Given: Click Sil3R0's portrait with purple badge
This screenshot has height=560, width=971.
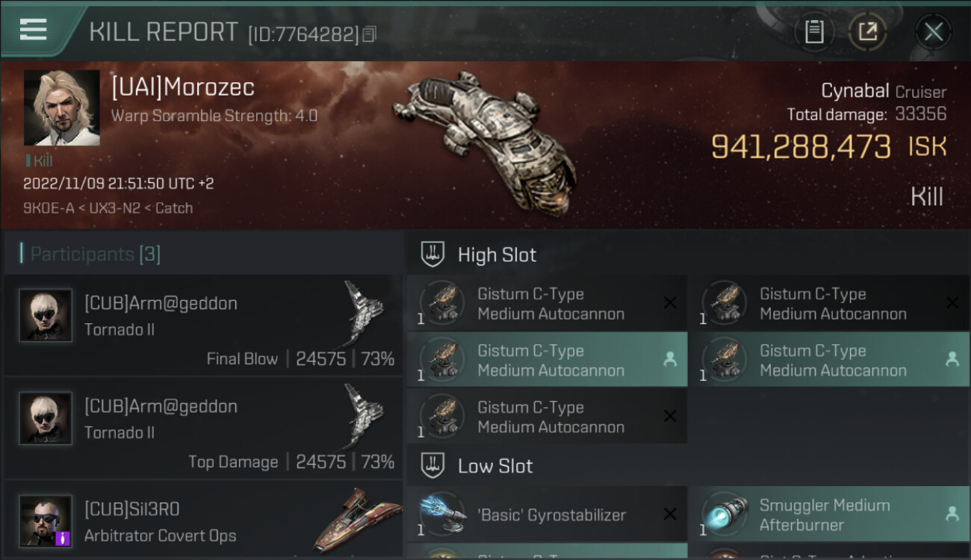Looking at the screenshot, I should pyautogui.click(x=46, y=521).
